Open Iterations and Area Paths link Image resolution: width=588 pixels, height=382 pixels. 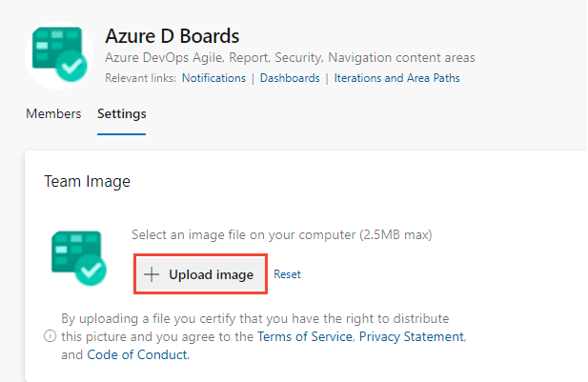click(x=397, y=78)
